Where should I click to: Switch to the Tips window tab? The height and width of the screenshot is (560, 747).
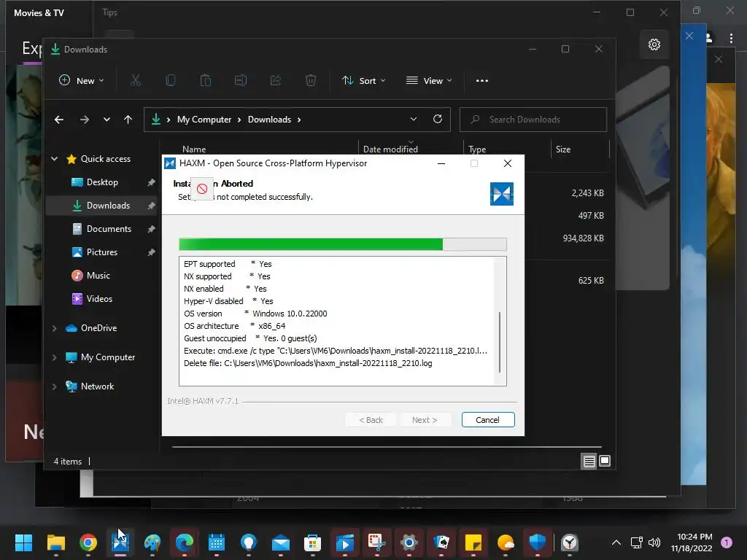click(109, 12)
